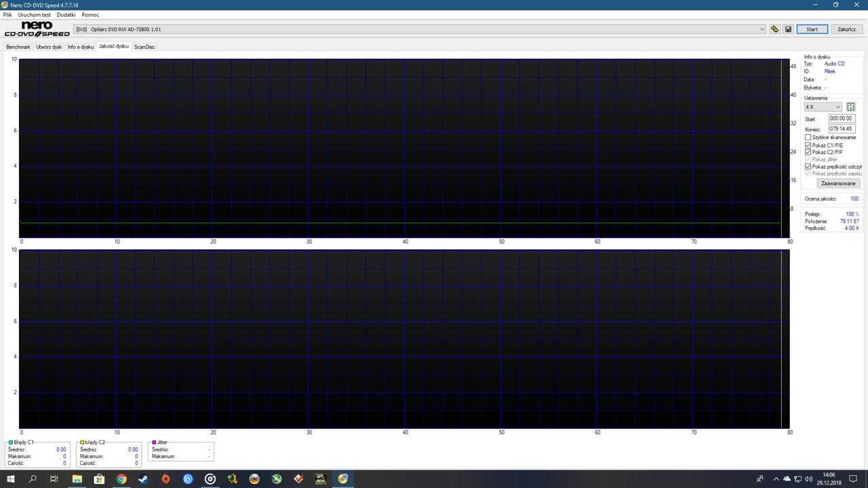
Task: Open Microsoft Store from the taskbar
Action: coord(99,479)
